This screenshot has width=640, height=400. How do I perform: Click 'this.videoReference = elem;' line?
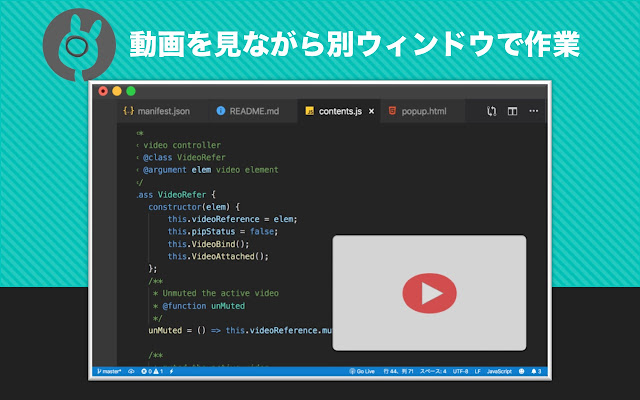click(232, 219)
